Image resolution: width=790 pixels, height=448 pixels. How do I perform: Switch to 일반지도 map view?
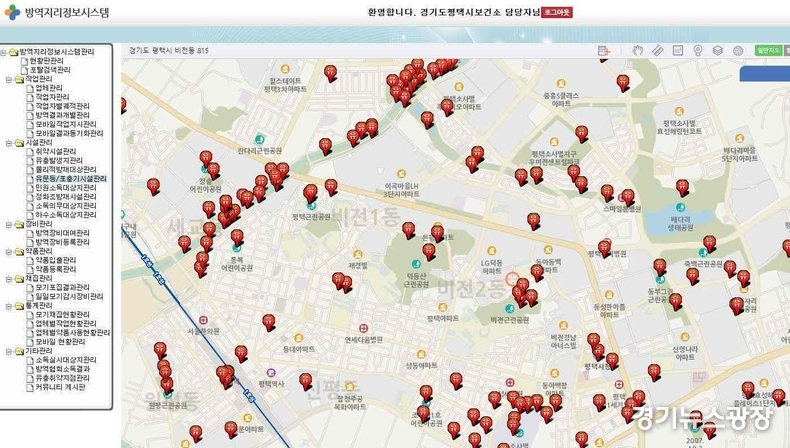(x=768, y=49)
